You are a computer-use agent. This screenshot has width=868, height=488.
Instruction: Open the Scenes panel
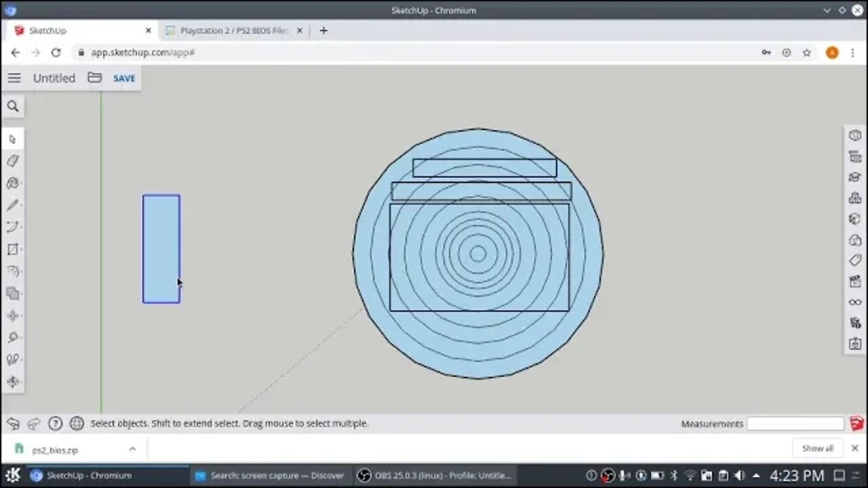coord(855,282)
